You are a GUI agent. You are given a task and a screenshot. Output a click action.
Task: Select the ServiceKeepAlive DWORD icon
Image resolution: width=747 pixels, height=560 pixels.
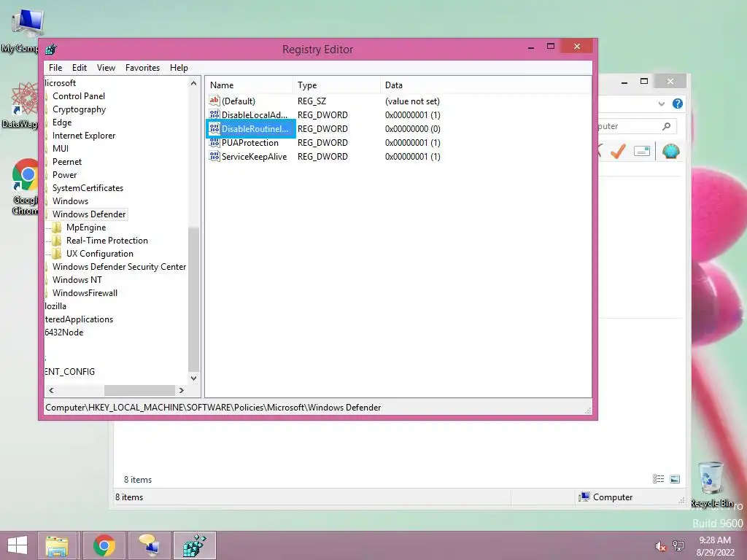coord(214,156)
